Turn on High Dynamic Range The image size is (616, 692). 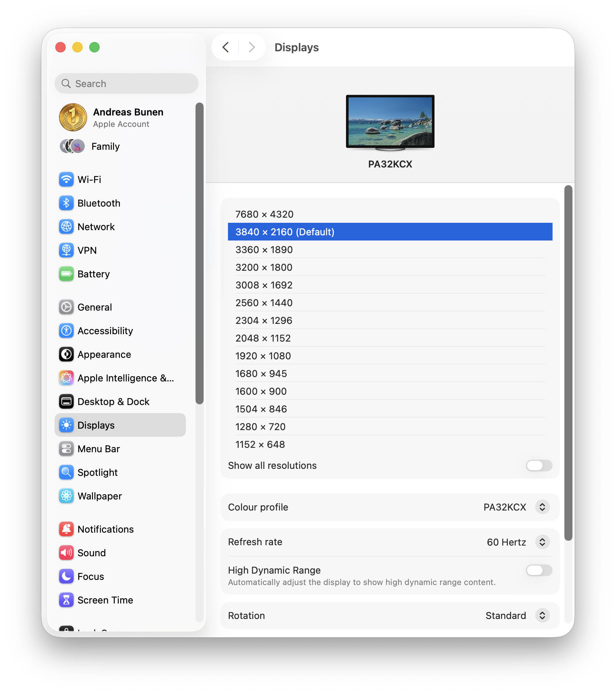[x=538, y=571]
